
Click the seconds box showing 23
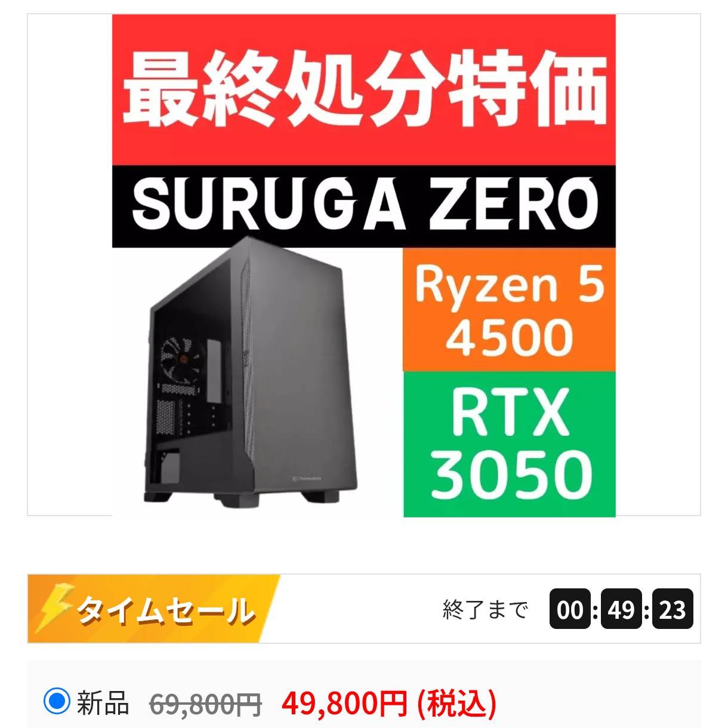click(x=673, y=609)
